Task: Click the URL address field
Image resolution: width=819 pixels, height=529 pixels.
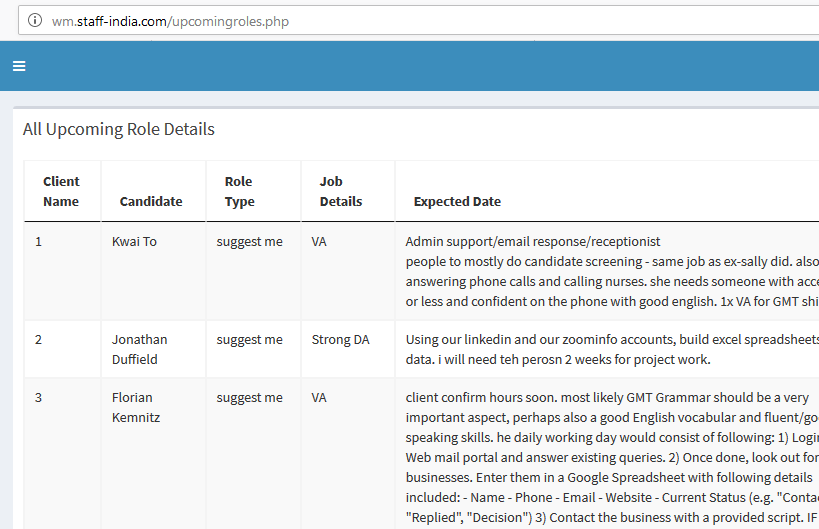Action: click(400, 20)
